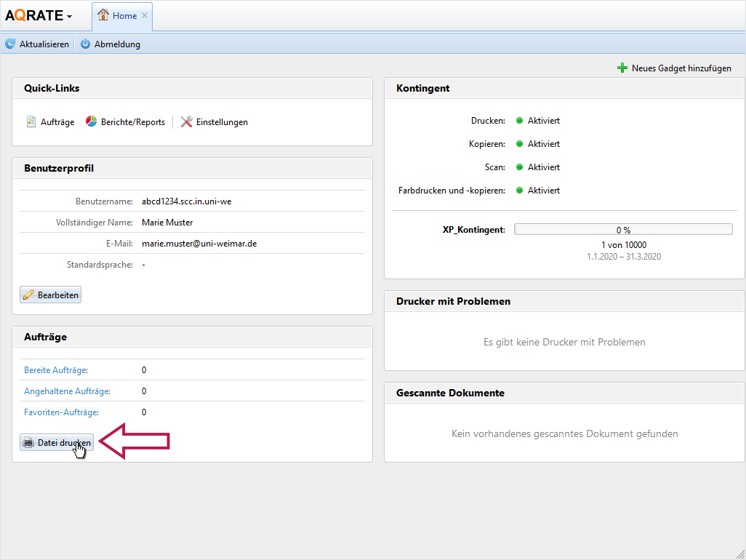Viewport: 746px width, 560px height.
Task: Click the Abmeldung toolbar text
Action: click(x=117, y=44)
